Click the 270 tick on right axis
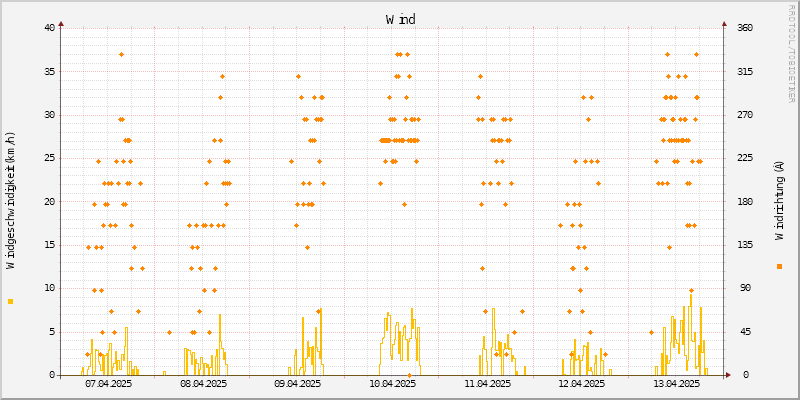Image resolution: width=800 pixels, height=400 pixels. click(x=746, y=115)
